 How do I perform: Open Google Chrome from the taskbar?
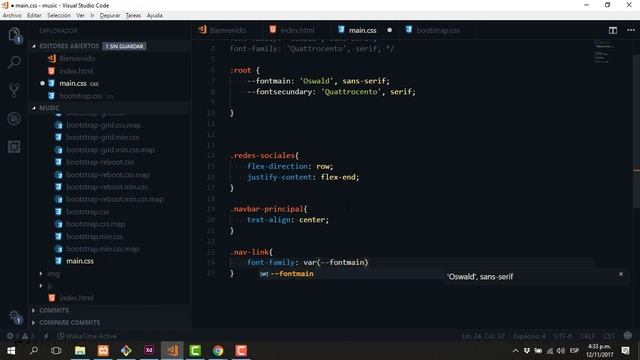tap(218, 351)
